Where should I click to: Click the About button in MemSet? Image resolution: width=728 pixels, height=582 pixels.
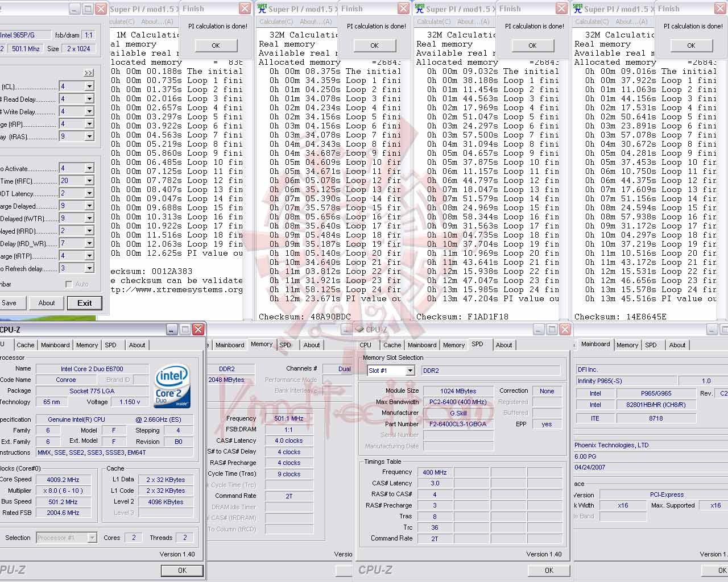[47, 303]
